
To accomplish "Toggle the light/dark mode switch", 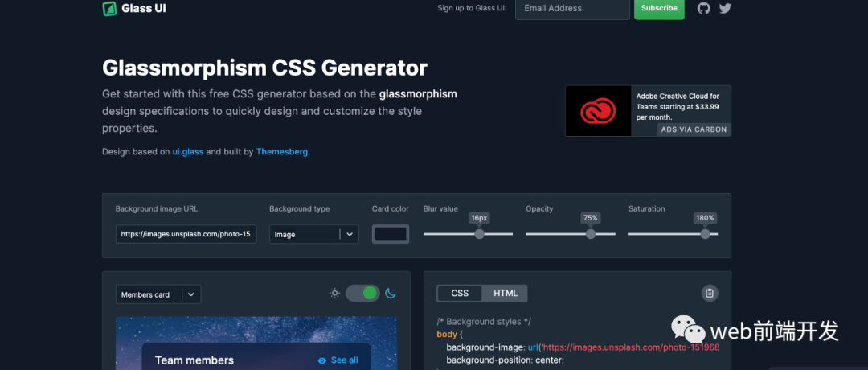I will coord(362,293).
